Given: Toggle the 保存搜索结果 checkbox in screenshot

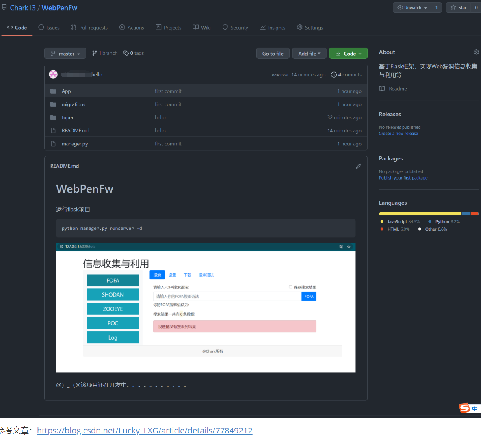Looking at the screenshot, I should (x=290, y=287).
